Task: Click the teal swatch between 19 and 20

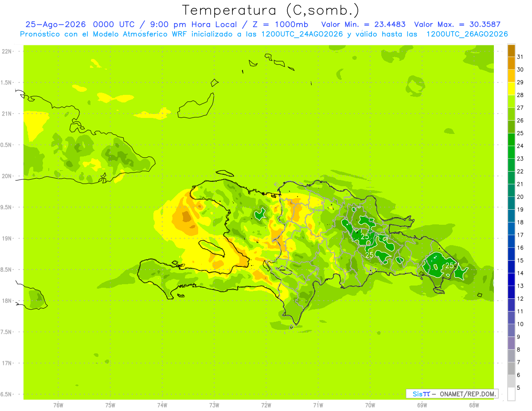Action: pos(511,203)
